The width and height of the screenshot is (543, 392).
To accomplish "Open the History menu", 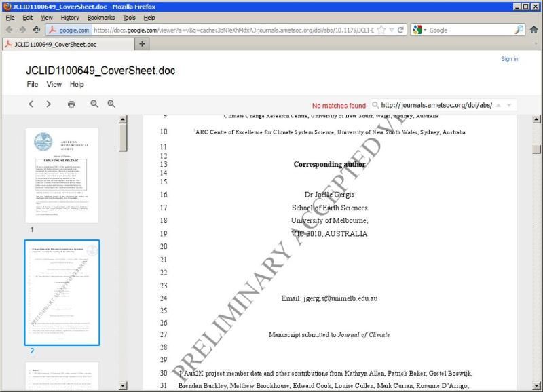I will pyautogui.click(x=70, y=18).
